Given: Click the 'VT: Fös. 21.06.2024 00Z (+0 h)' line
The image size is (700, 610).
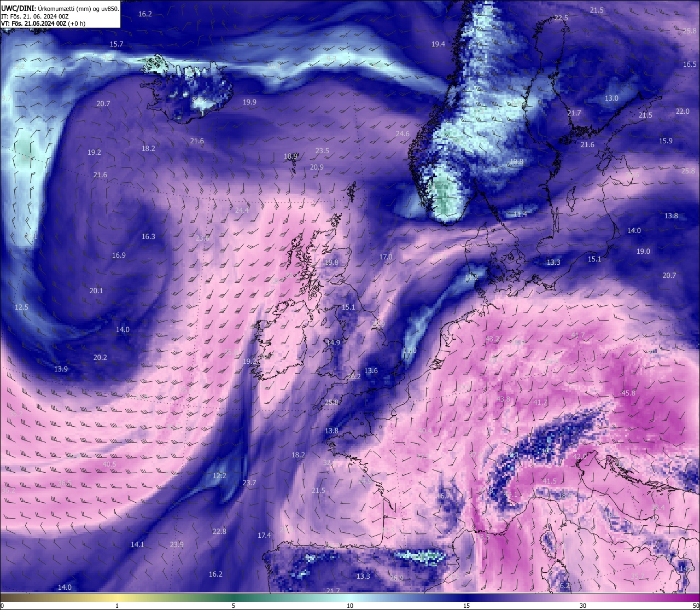Looking at the screenshot, I should (x=43, y=24).
